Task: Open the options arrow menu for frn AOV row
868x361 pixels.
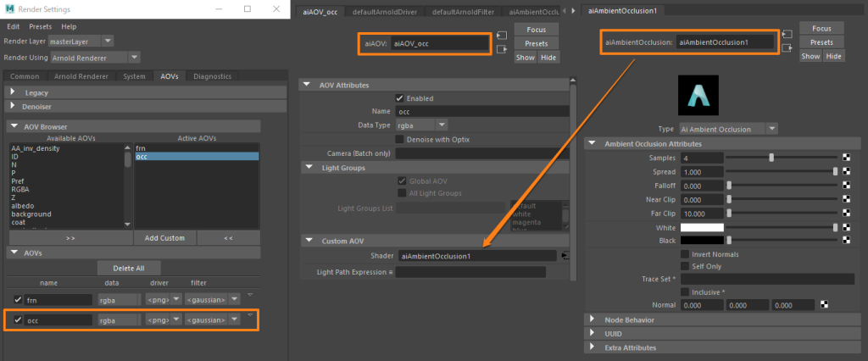Action: point(250,295)
